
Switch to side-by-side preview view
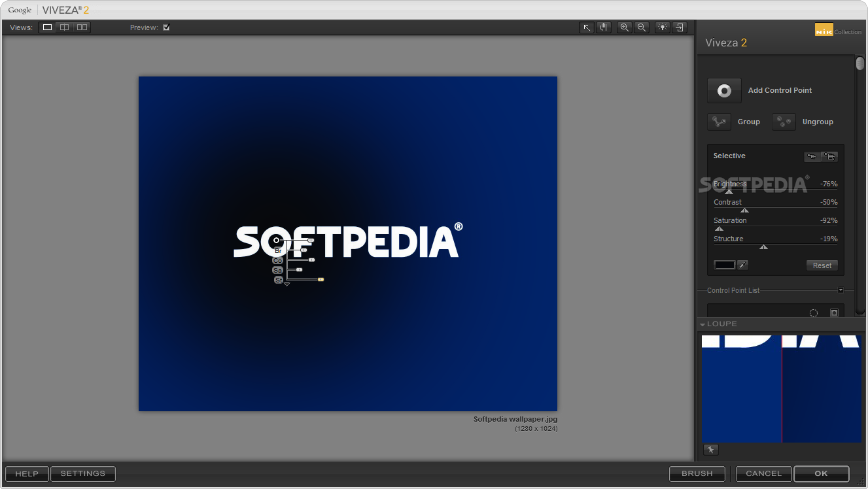click(x=81, y=27)
